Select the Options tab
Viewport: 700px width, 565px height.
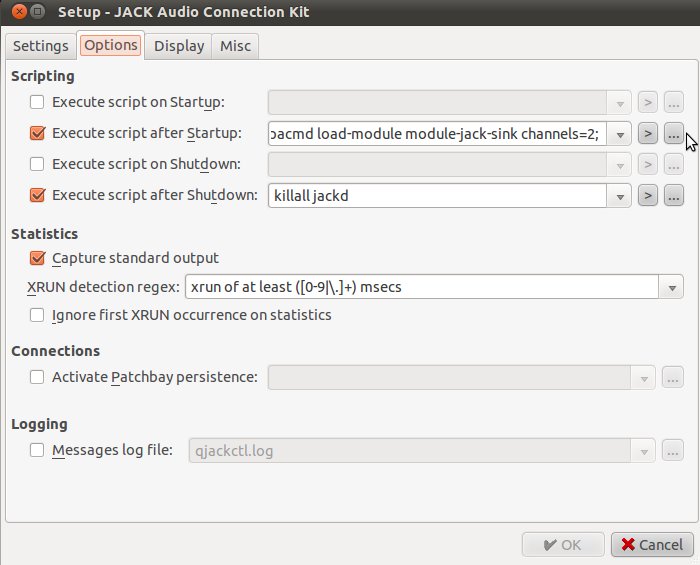click(111, 45)
